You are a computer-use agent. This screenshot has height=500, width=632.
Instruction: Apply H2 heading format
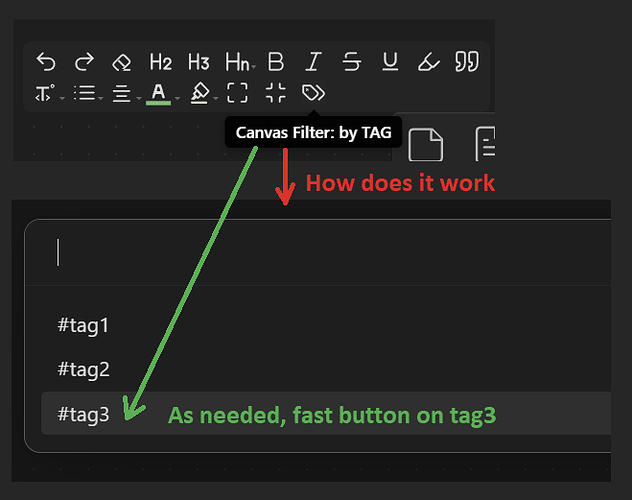(160, 62)
